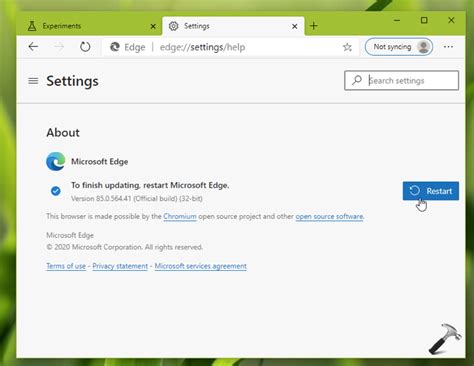Click the blue update checkmark icon
This screenshot has width=474, height=366.
click(x=56, y=191)
